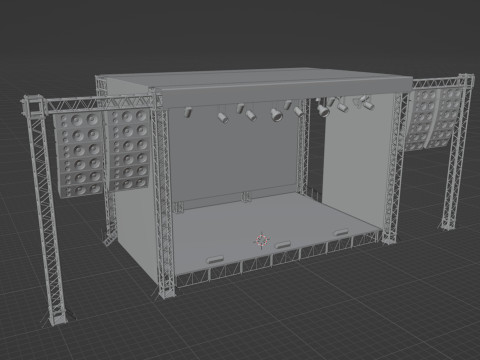Select the stage back wall panel
The height and width of the screenshot is (360, 480).
tap(233, 157)
